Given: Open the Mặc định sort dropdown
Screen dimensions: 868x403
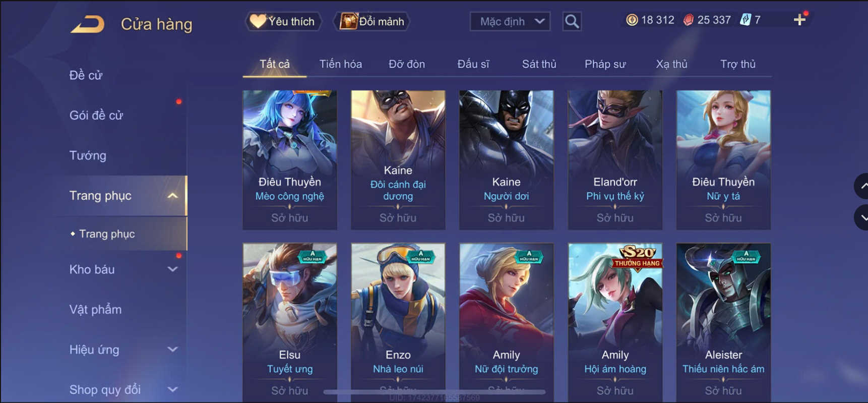Looking at the screenshot, I should click(x=510, y=21).
